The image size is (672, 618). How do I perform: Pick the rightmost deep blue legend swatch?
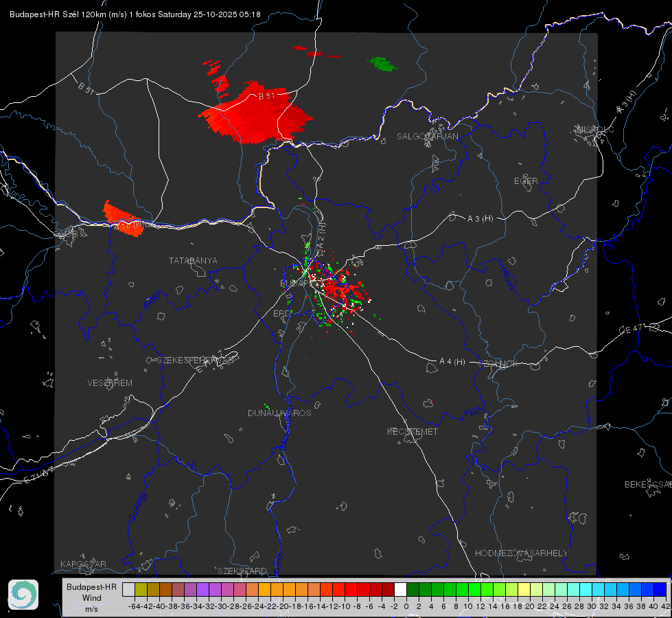pyautogui.click(x=660, y=589)
